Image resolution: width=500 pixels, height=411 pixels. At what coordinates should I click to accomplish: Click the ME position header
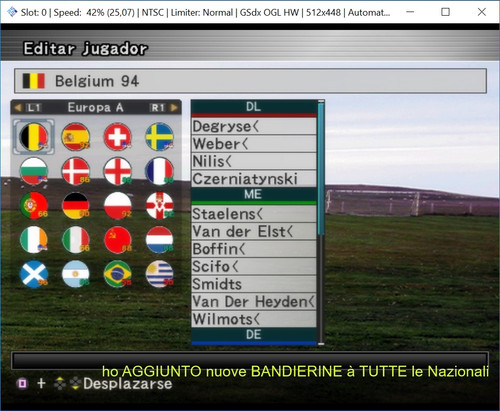[x=254, y=196]
